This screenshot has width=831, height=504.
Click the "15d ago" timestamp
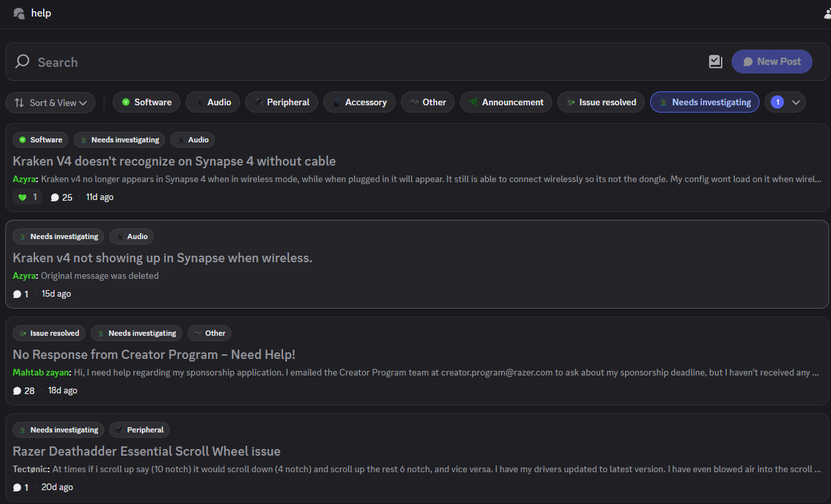point(56,294)
